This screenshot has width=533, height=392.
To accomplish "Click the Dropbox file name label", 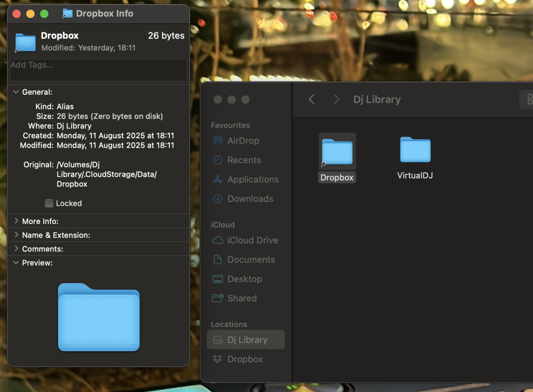I will 337,177.
